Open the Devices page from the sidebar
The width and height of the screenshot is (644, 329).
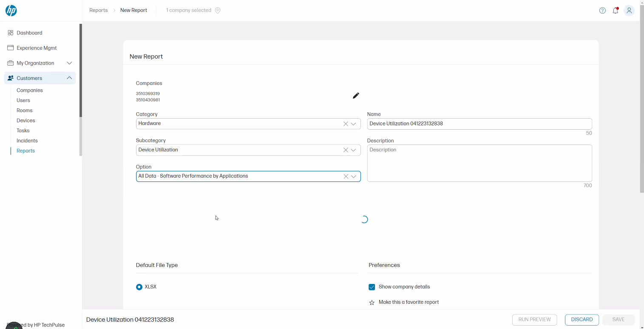(26, 120)
